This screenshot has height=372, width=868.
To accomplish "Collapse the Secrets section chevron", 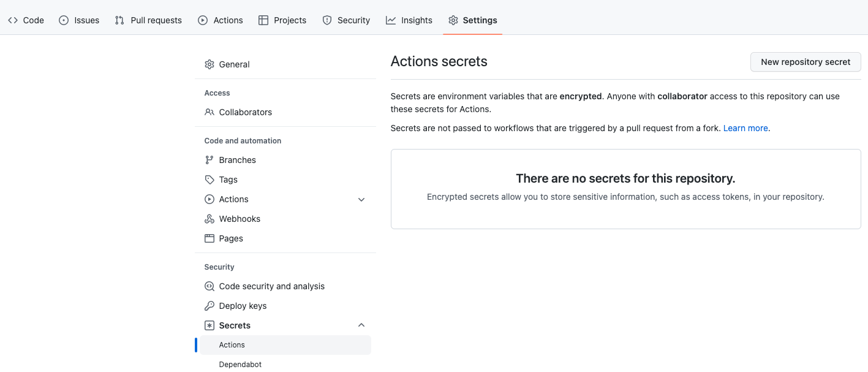I will [361, 325].
